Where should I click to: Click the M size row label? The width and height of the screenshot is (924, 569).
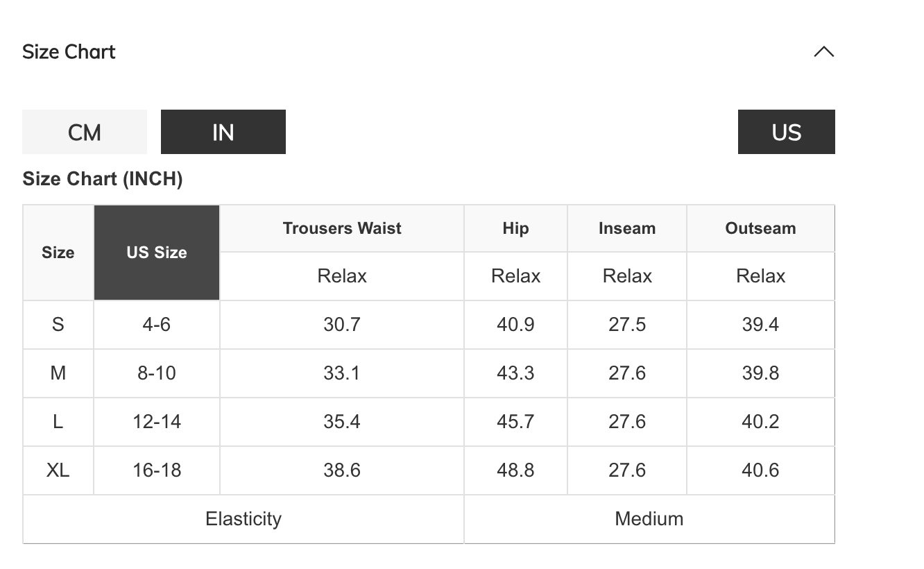pos(58,373)
